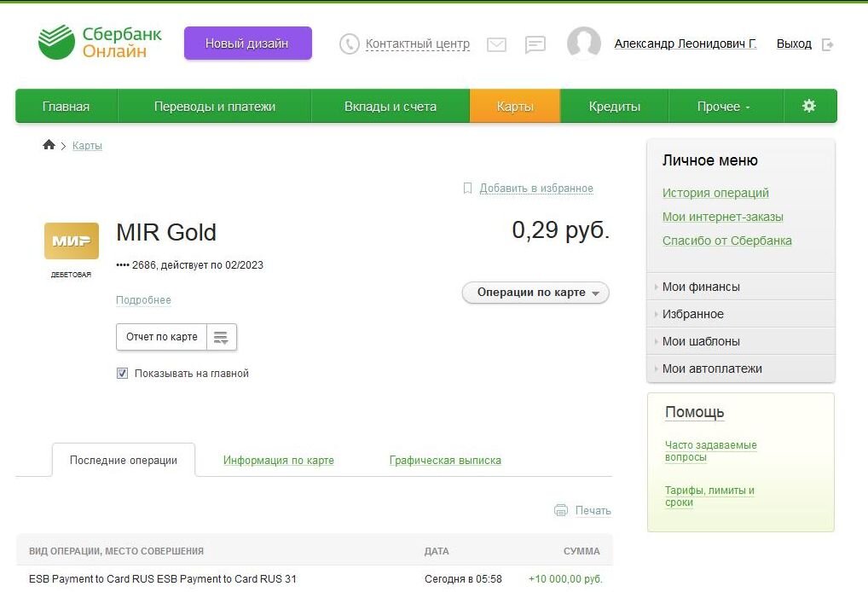Open profile Александр Леонидович Г.
Viewport: 868px width, 592px height.
pos(686,44)
